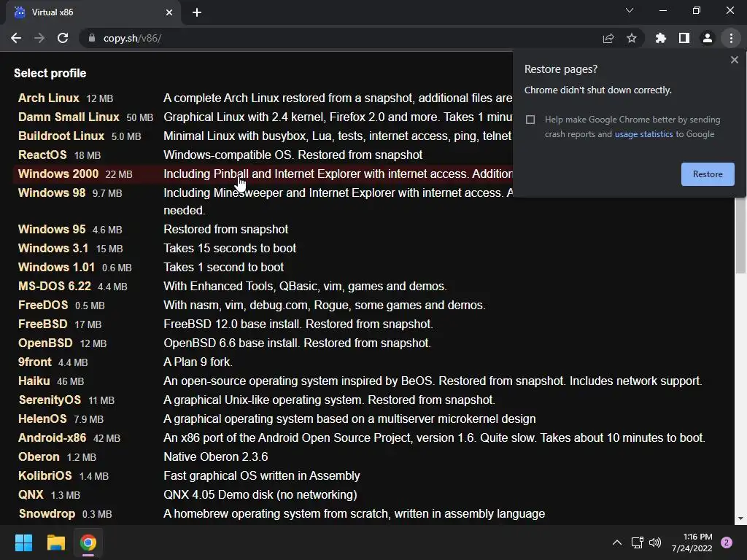Launch the Haiku profile

pos(34,382)
